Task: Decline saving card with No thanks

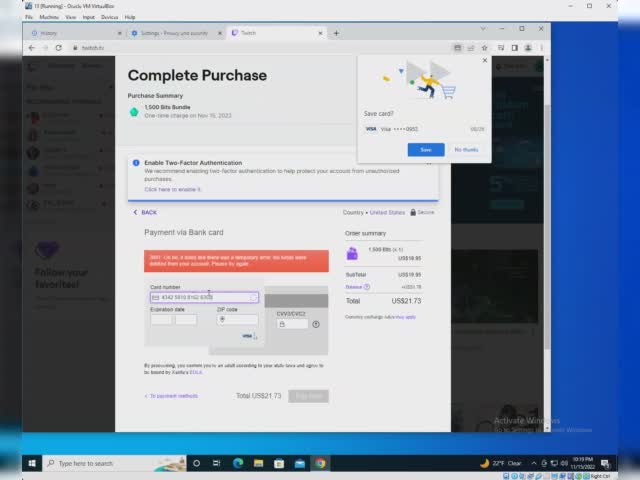Action: [466, 150]
